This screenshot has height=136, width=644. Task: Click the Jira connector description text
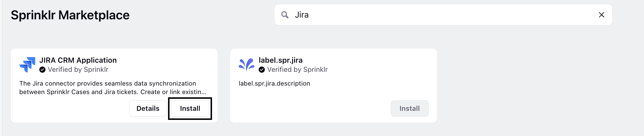point(113,88)
